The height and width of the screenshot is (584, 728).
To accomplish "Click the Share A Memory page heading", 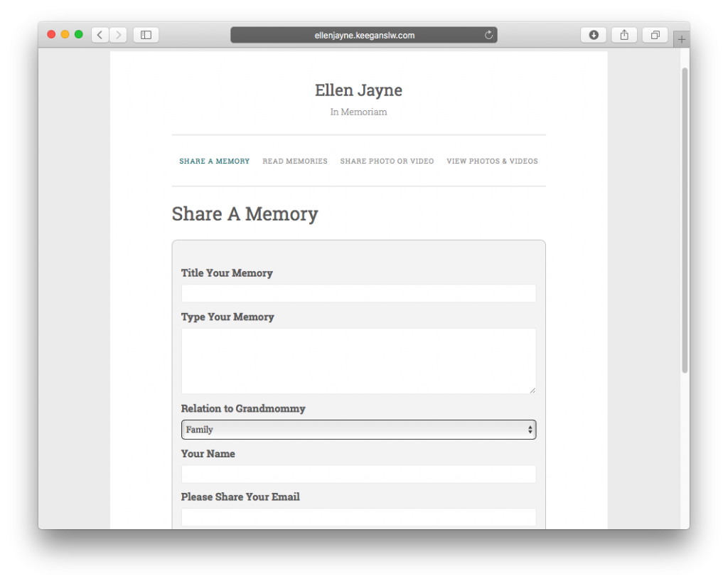I will 245,214.
